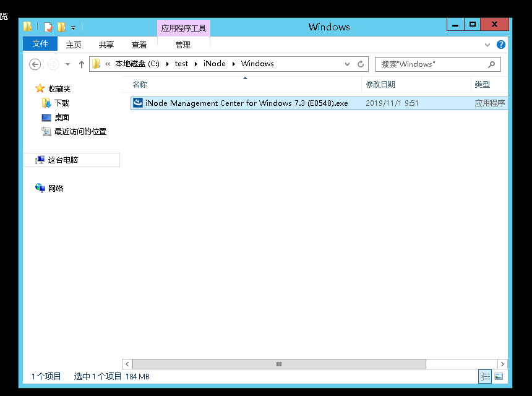Expand the ribbon with the chevron
This screenshot has width=532, height=396.
[487, 45]
